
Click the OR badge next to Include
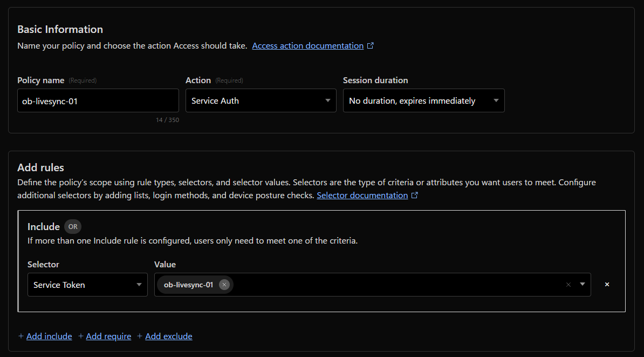(73, 227)
